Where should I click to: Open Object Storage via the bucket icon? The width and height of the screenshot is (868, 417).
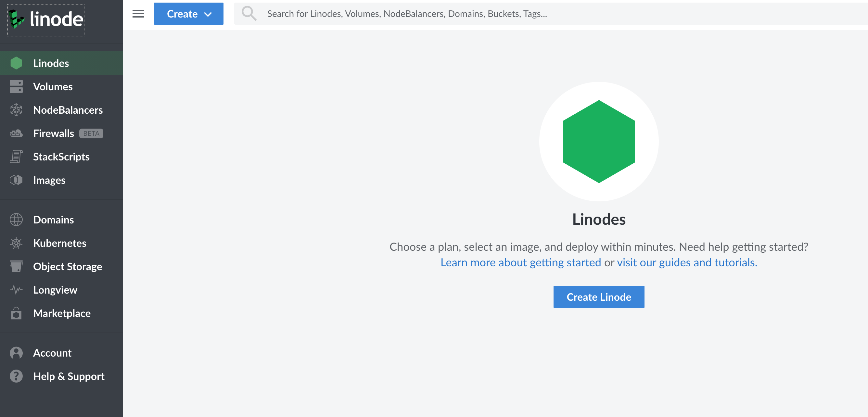[16, 266]
